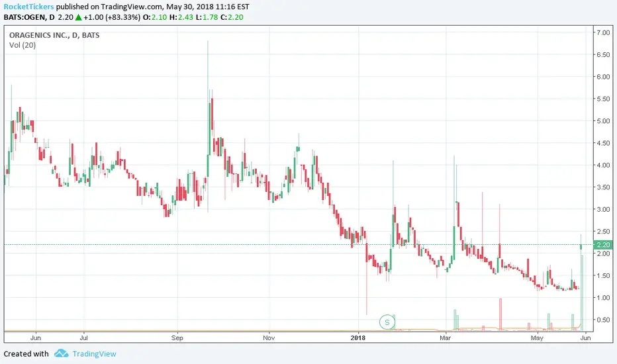This screenshot has width=617, height=364.
Task: Click the +1.00 (+83.33%) change value
Action: [112, 17]
